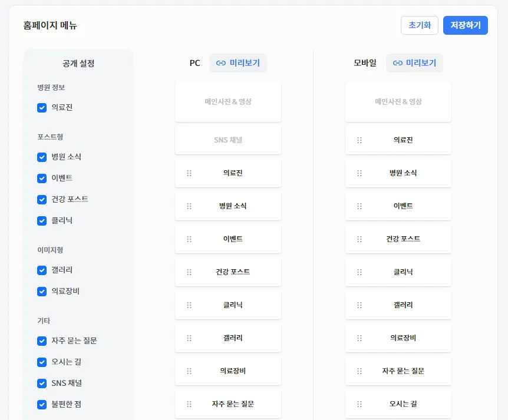Click drag handle icon on 모바일 클리닉 card
The width and height of the screenshot is (508, 420).
pos(359,272)
